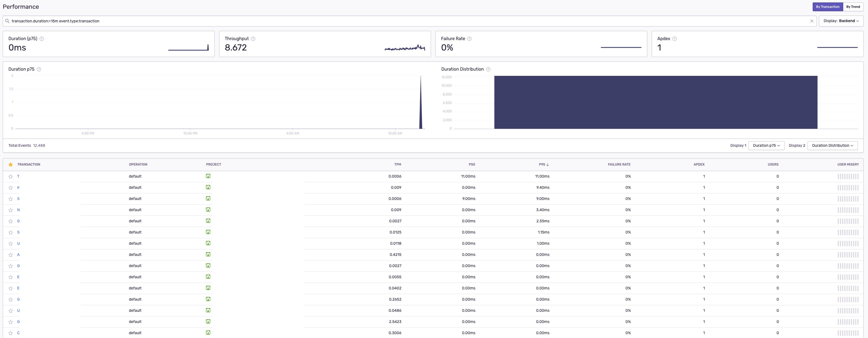Click project icon in row with TPM 0.2652

[208, 299]
